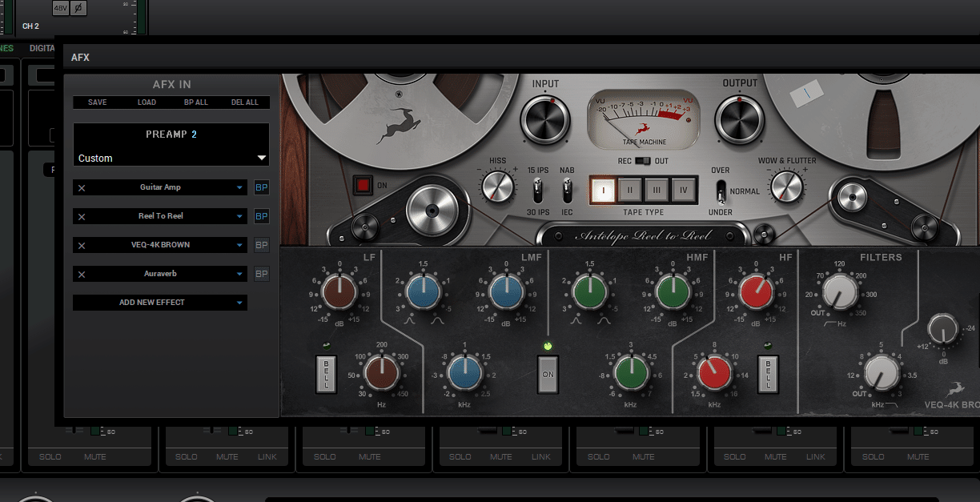
Task: Switch to the AFX tab
Action: pyautogui.click(x=80, y=57)
